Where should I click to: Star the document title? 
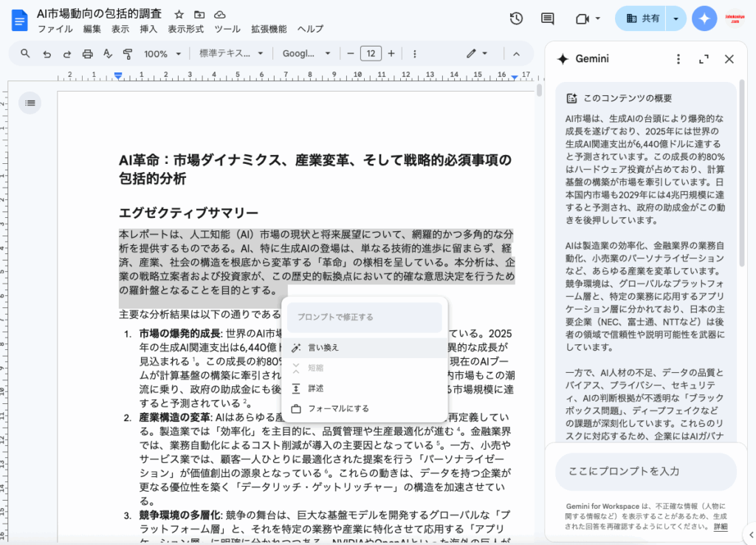[x=179, y=14]
